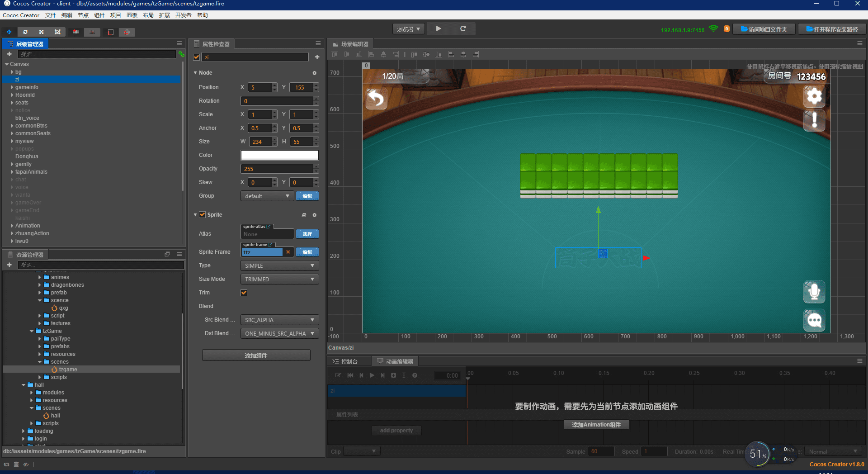The image size is (868, 474).
Task: Open Node section gear settings
Action: point(315,73)
